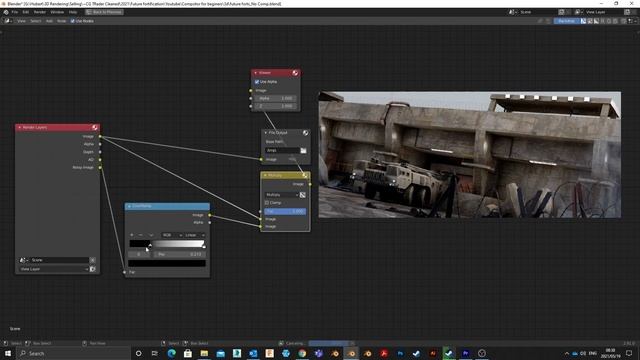Click the Viewer node Alpha value field
The height and width of the screenshot is (360, 640).
coord(276,98)
